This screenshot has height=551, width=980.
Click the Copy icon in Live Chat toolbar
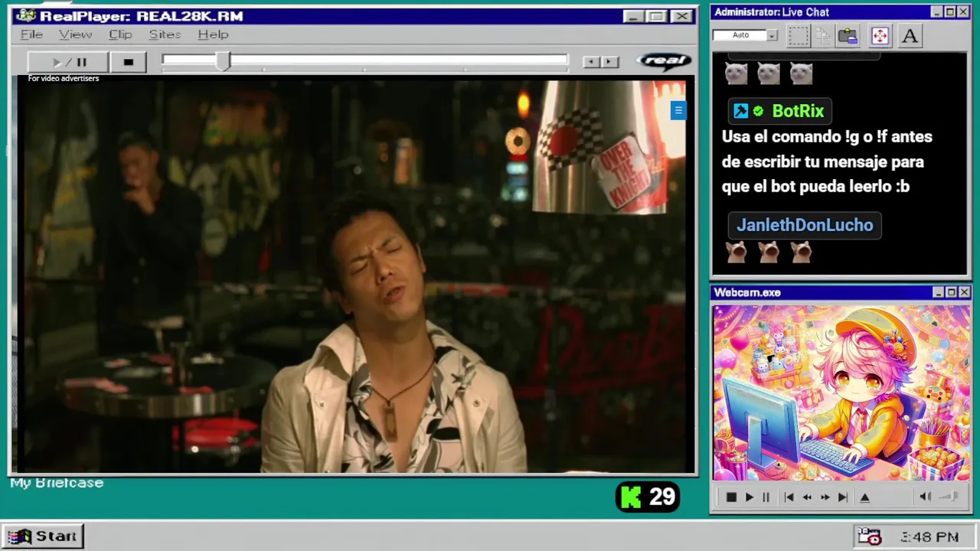[823, 35]
